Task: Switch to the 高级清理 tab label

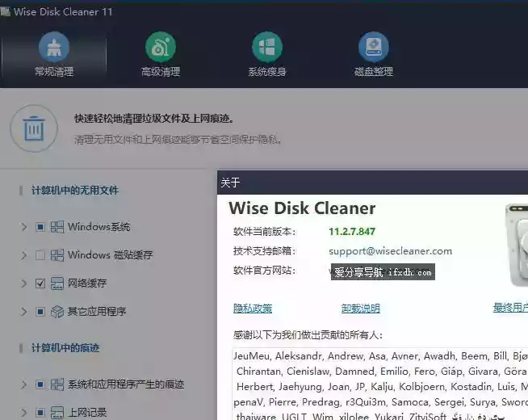Action: [x=160, y=72]
